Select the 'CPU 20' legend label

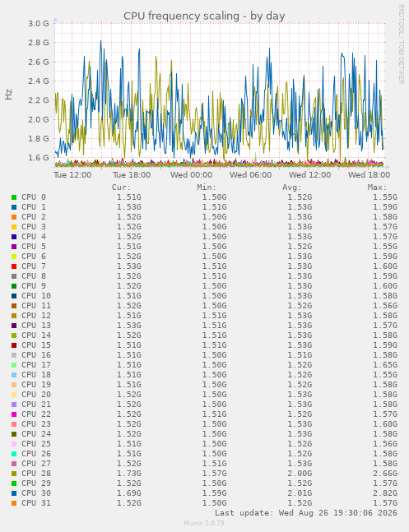click(x=36, y=395)
